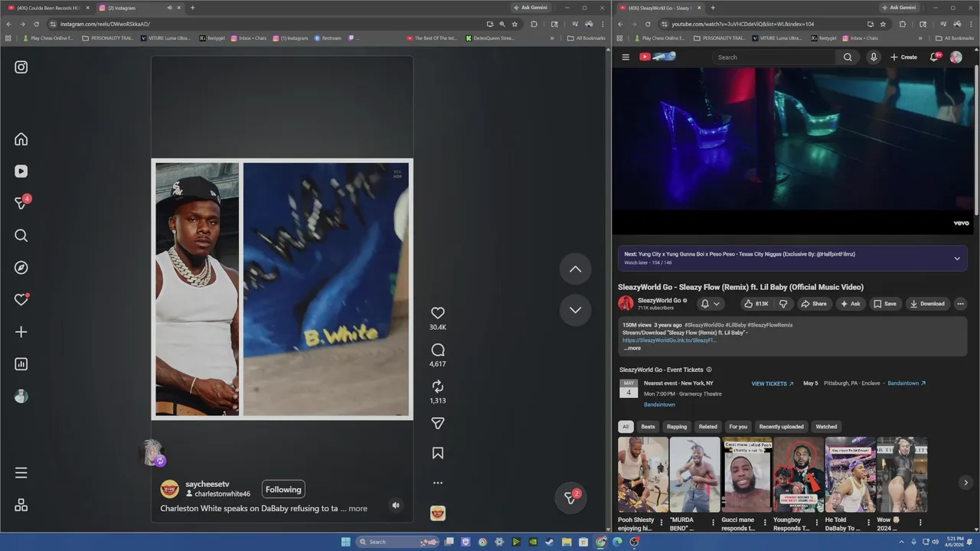Select the Watched filter chip
The width and height of the screenshot is (980, 551).
coord(826,427)
